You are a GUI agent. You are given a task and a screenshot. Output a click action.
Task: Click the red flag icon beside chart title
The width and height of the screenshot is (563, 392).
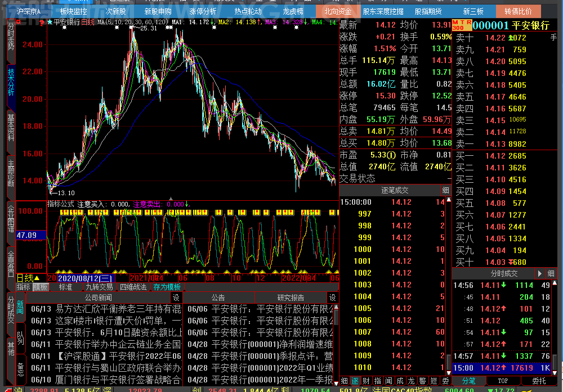[x=19, y=22]
